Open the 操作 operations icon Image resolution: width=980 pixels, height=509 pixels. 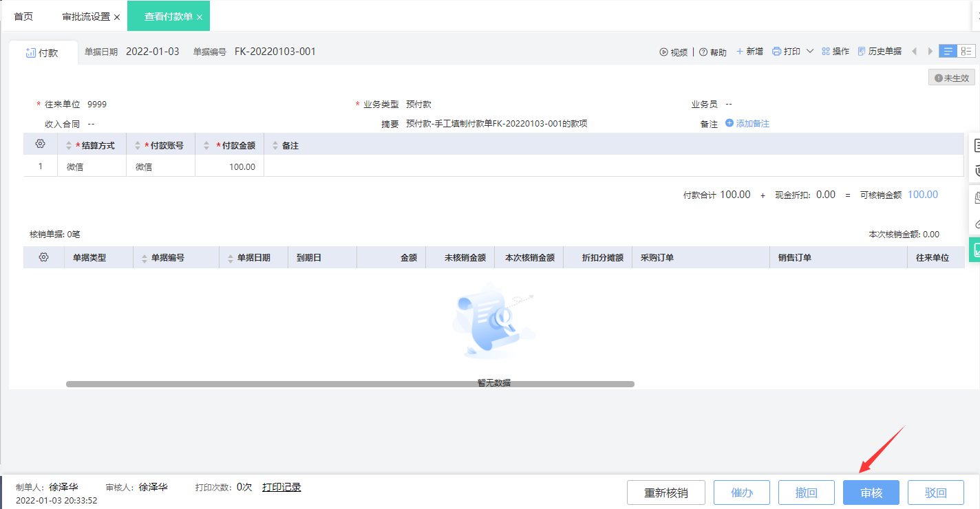coord(835,51)
